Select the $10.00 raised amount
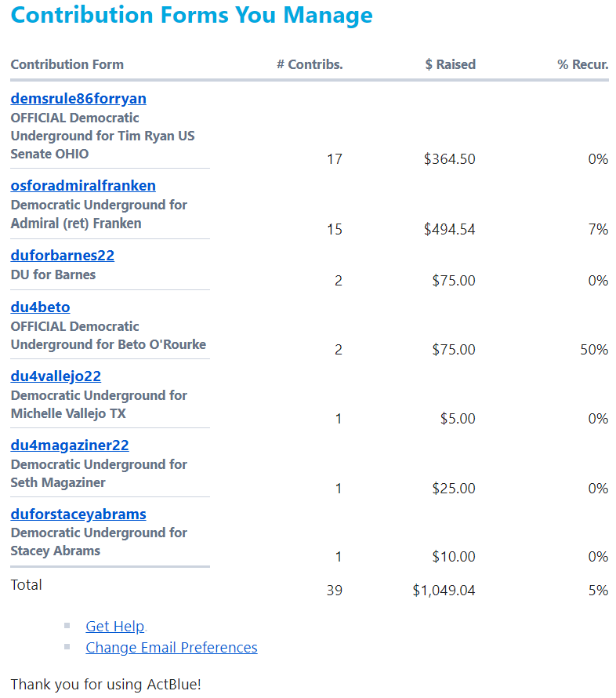The width and height of the screenshot is (616, 698). pos(454,557)
